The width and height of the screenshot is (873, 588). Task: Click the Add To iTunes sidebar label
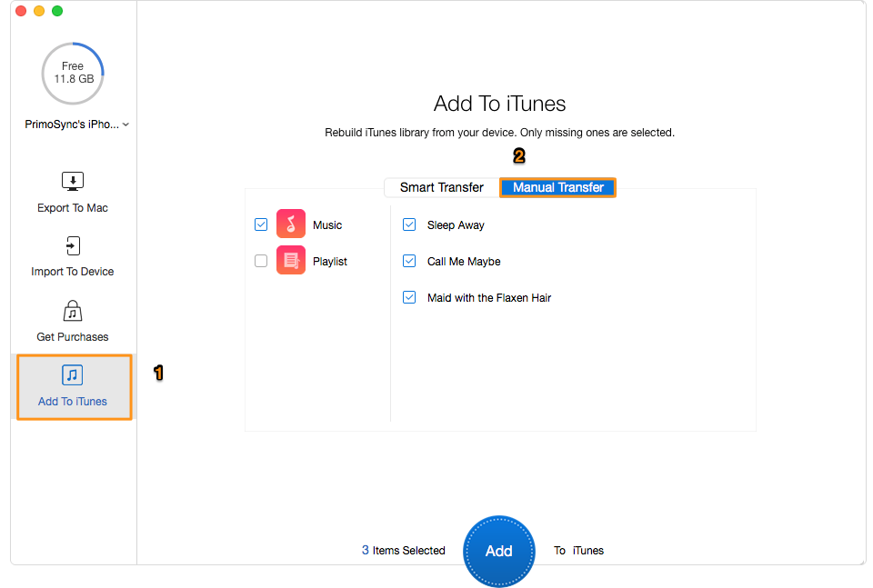[73, 401]
